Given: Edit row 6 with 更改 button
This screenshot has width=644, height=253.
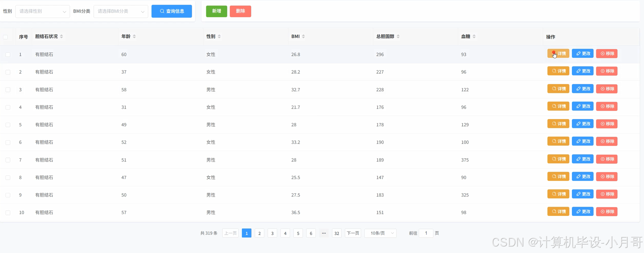Looking at the screenshot, I should tap(583, 141).
